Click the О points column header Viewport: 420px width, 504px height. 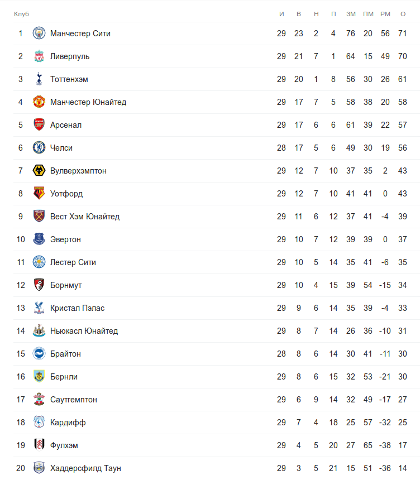pos(403,14)
